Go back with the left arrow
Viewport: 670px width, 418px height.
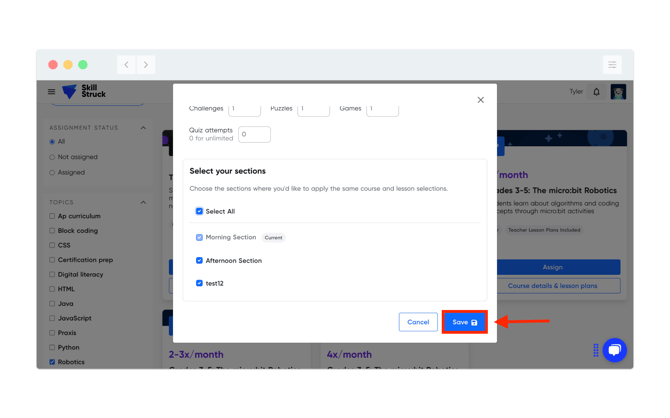[x=126, y=65]
